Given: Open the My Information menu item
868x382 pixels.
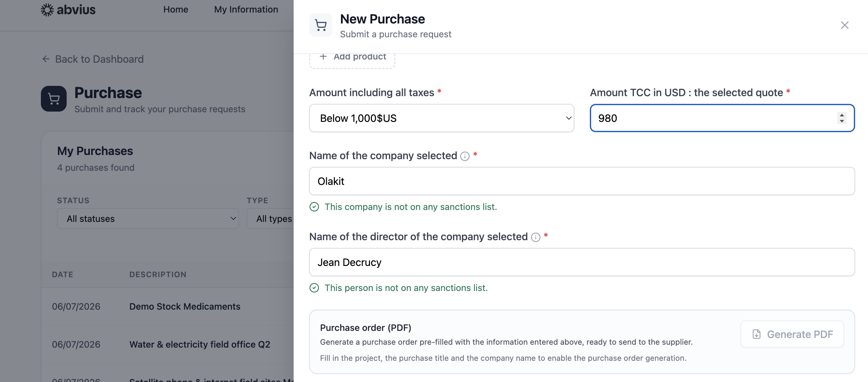Looking at the screenshot, I should (246, 9).
